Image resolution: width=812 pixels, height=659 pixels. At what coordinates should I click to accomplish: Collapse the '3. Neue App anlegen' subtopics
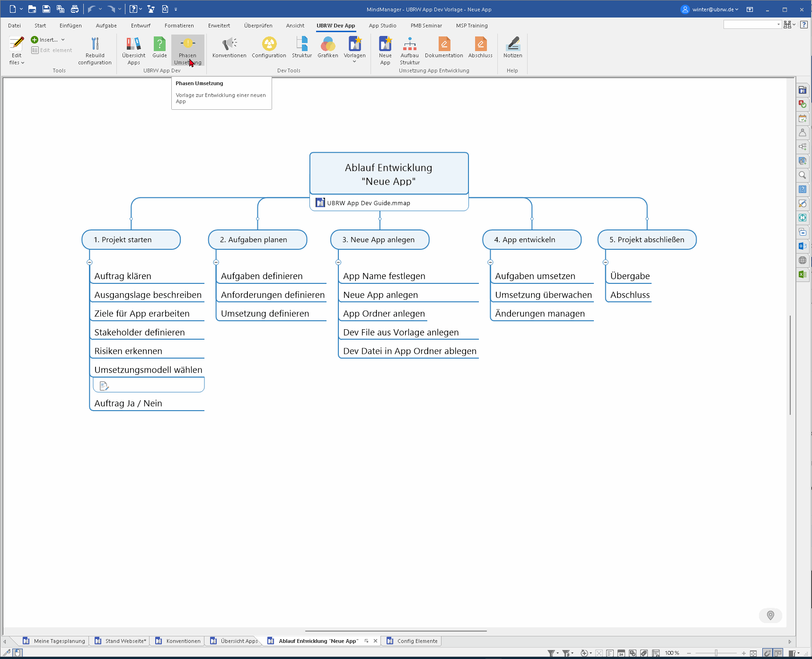tap(338, 262)
